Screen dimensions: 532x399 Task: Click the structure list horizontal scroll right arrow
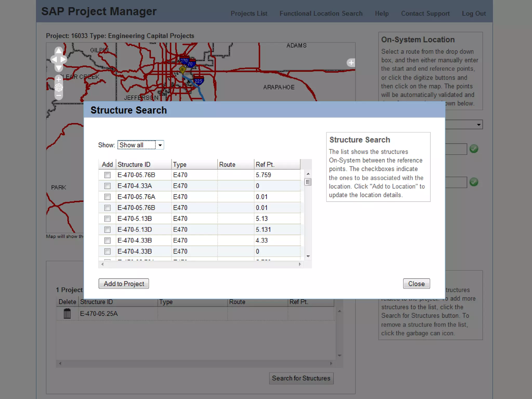(x=300, y=264)
